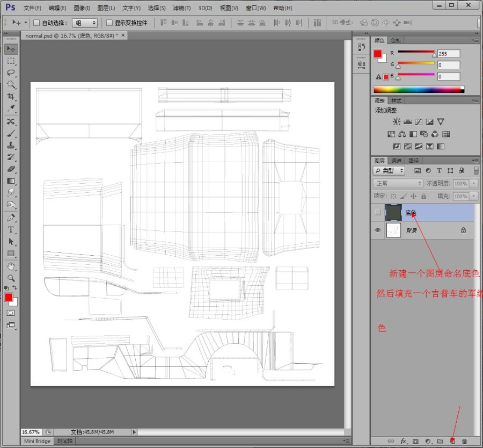
Task: Open the 滤镜(T) menu
Action: tap(181, 8)
